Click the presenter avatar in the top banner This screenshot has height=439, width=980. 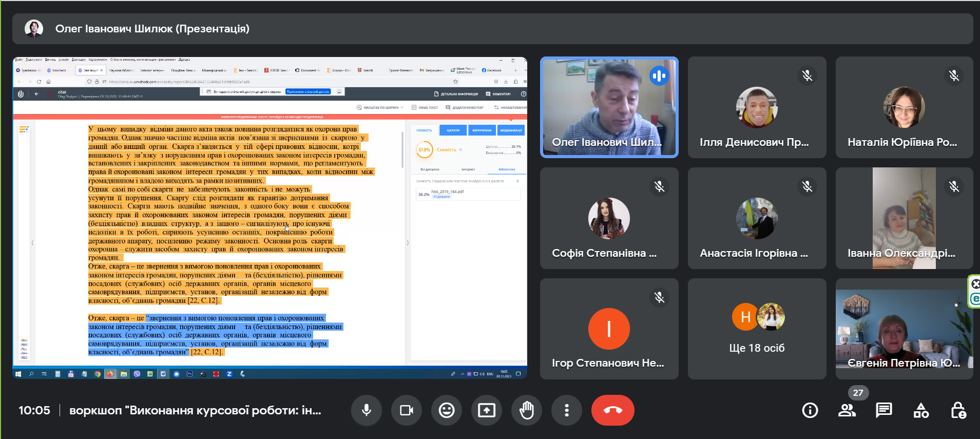(x=34, y=29)
